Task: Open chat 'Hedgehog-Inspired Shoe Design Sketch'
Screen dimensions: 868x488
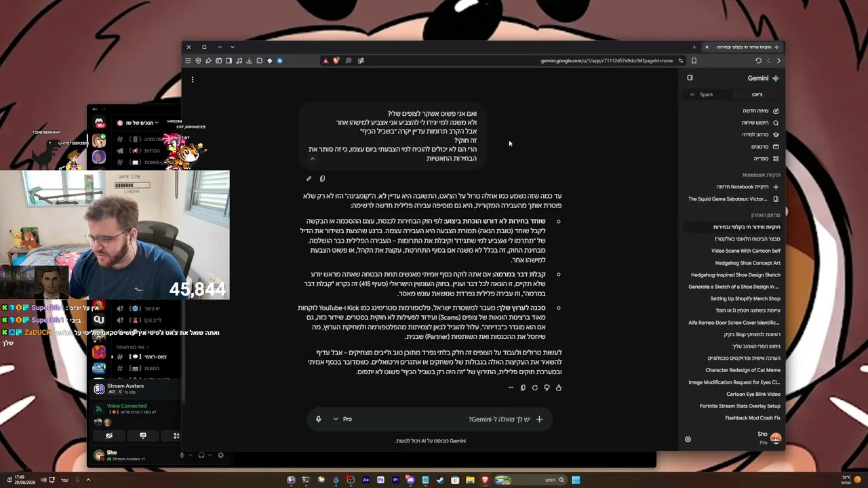Action: (736, 275)
